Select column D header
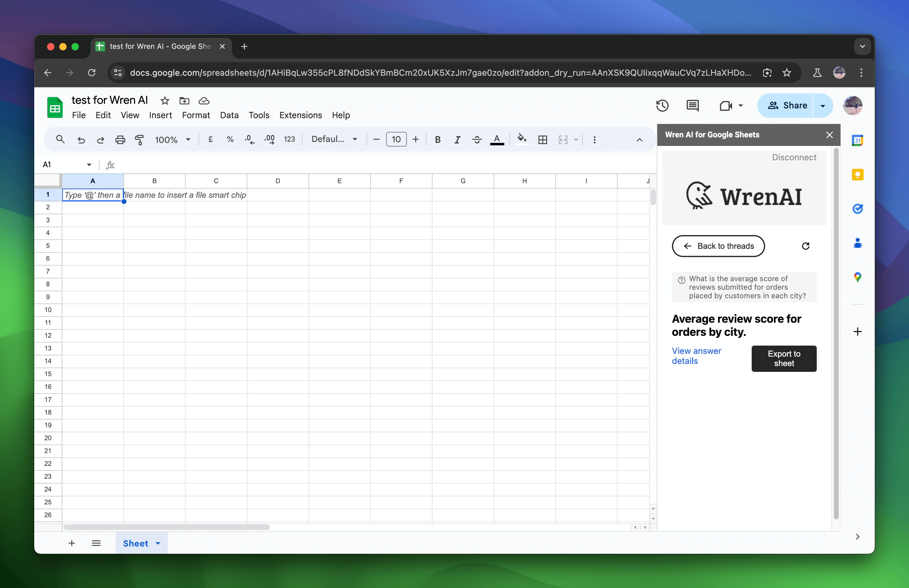 278,181
